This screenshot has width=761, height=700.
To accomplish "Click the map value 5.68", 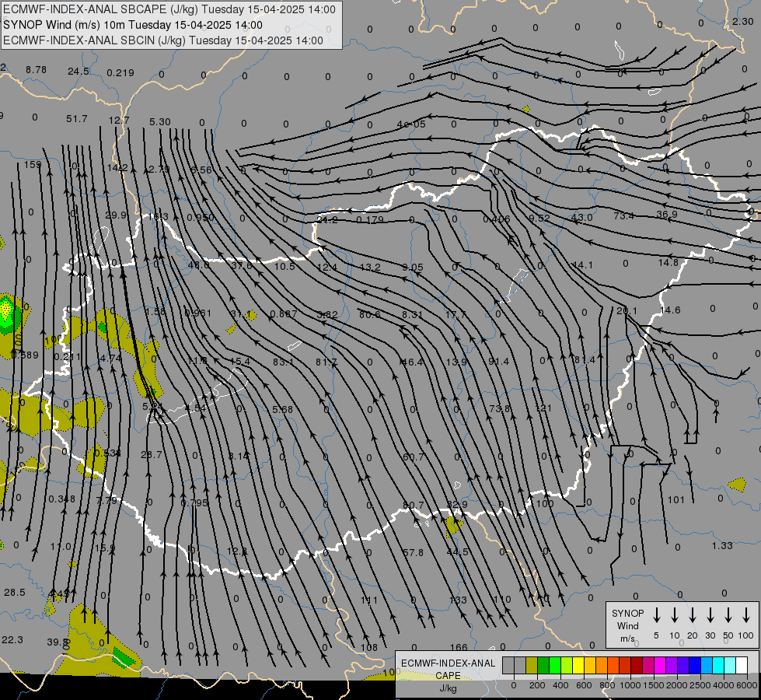I will [282, 410].
